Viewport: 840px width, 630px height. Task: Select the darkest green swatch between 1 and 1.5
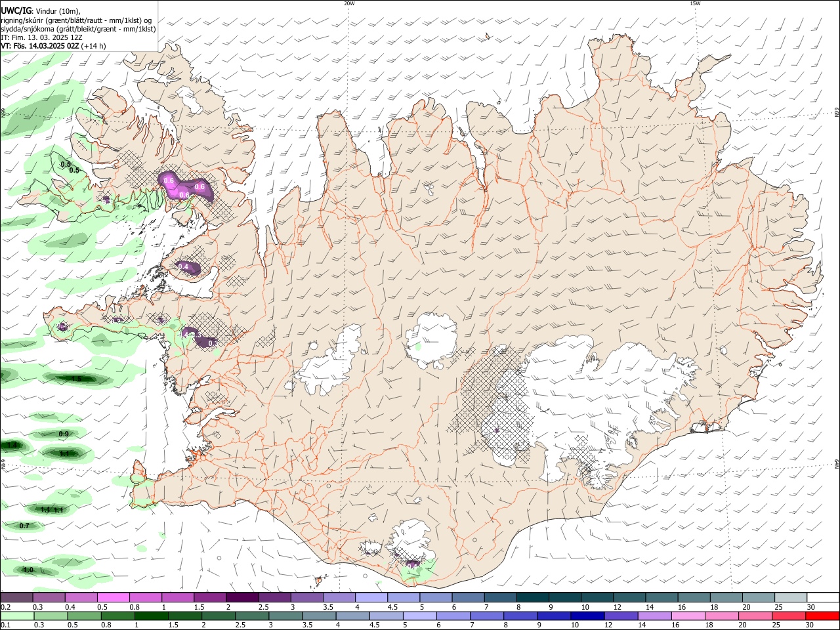(151, 616)
